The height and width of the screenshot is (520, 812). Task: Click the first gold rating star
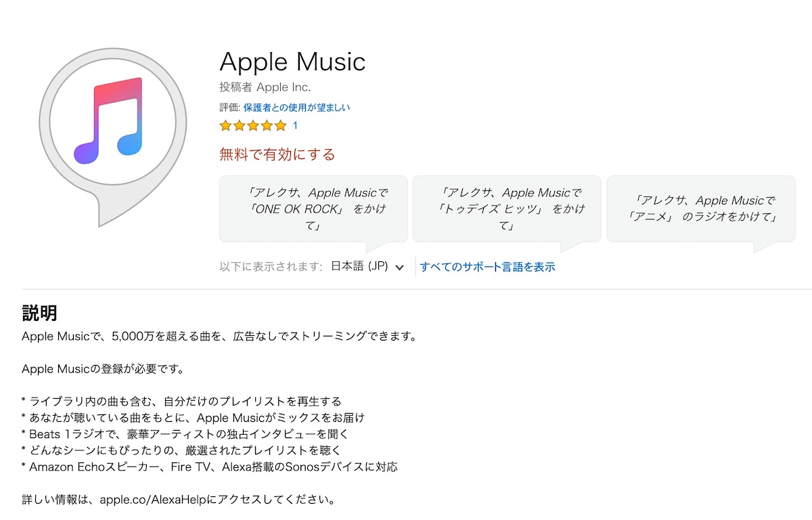click(225, 126)
